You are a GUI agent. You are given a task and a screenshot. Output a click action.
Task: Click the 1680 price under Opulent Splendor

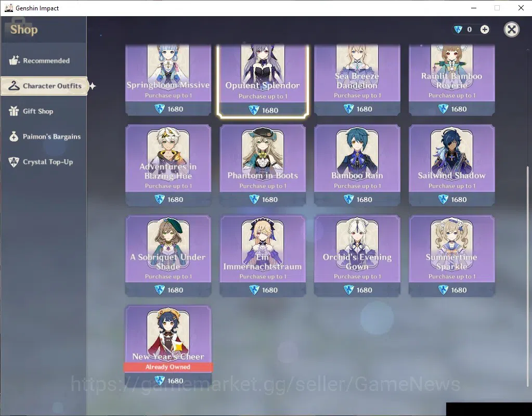coord(270,110)
